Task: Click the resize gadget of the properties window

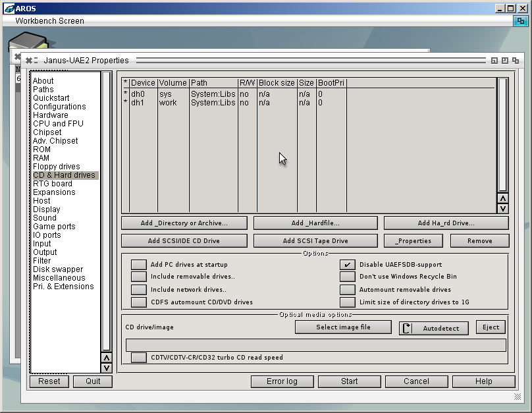Action: point(518,397)
